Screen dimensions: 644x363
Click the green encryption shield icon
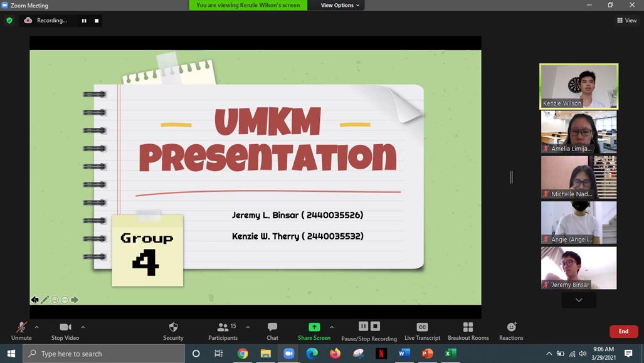tap(9, 21)
